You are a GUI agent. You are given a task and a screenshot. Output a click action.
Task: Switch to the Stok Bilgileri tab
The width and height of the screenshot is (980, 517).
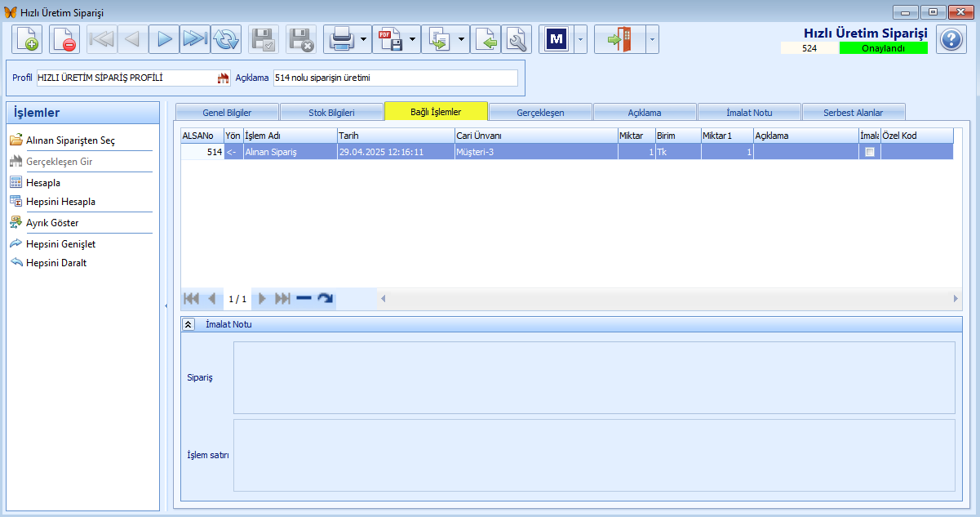coord(331,113)
